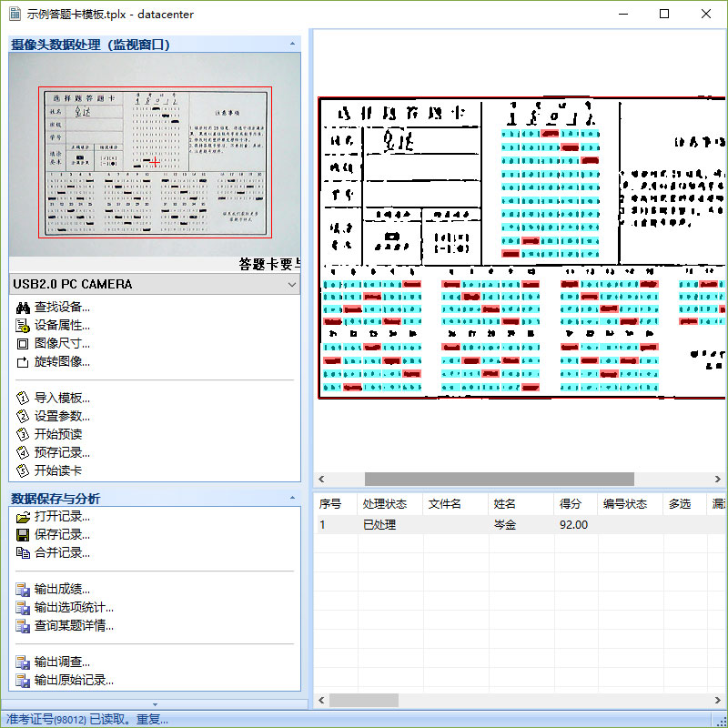Click right arrow of records table scrollbar
728x728 pixels.
pyautogui.click(x=718, y=700)
